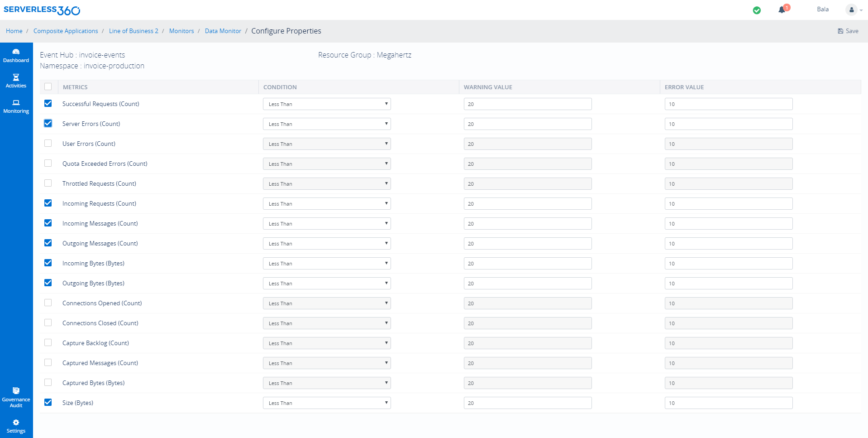Open the Monitoring section from the sidebar
Viewport: 868px width, 438px height.
coord(16,106)
